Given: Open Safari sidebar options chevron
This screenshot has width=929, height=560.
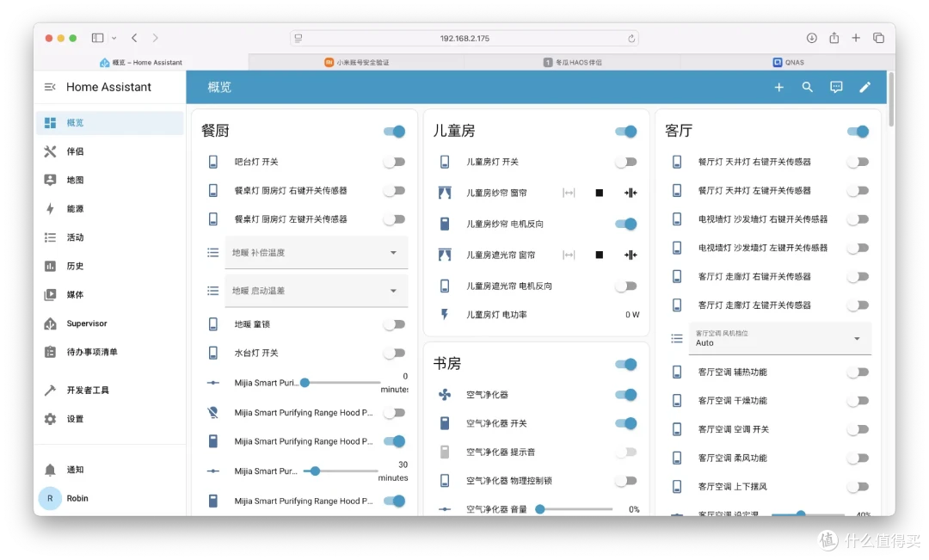Looking at the screenshot, I should point(114,38).
